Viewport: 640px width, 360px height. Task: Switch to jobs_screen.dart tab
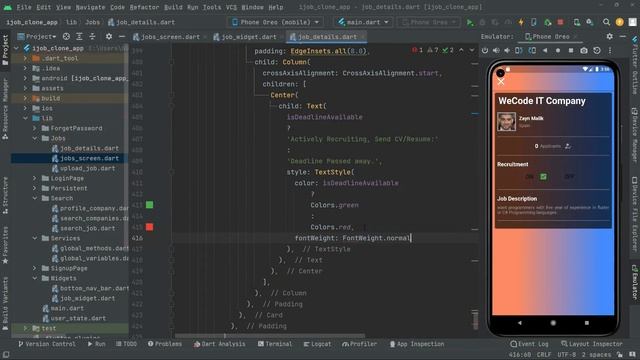tap(169, 37)
